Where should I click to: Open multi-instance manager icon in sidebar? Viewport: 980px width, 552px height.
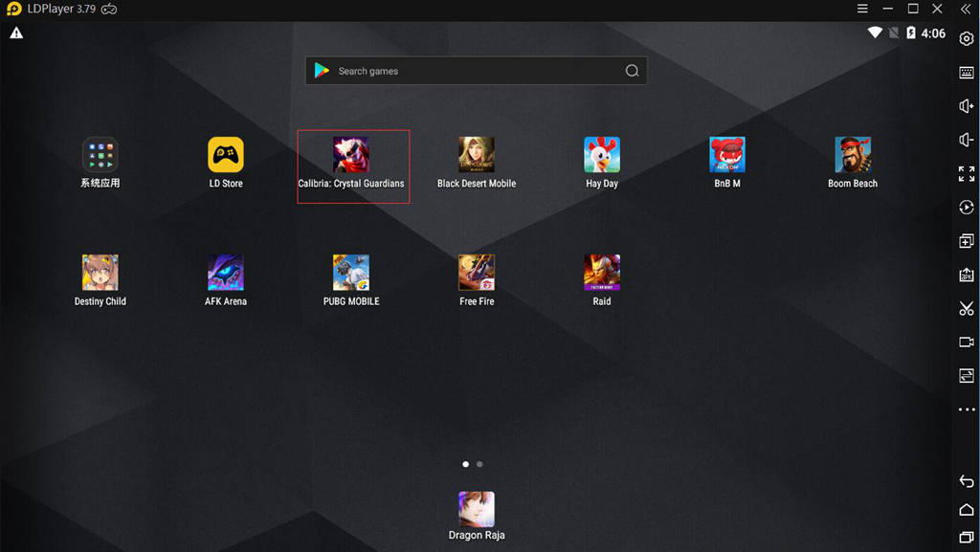(x=967, y=241)
